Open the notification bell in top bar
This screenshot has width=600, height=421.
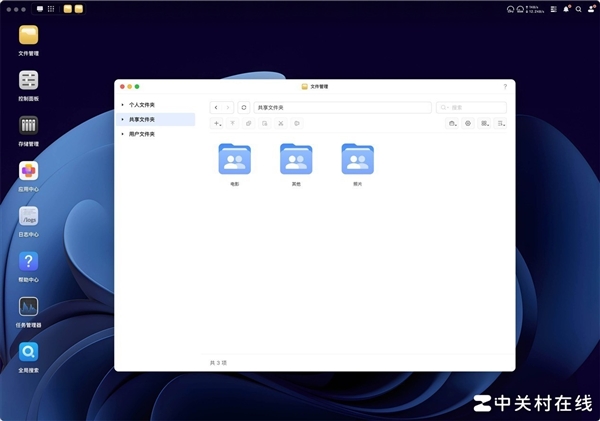point(566,9)
